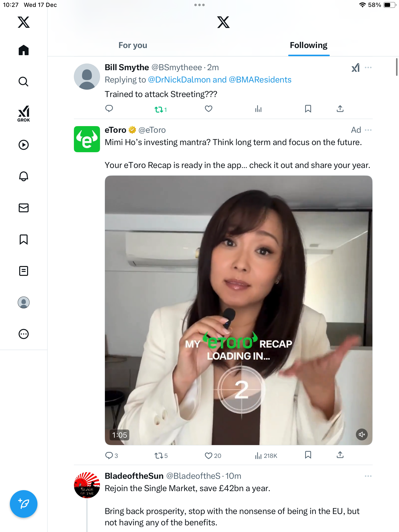Open @DrNickDalmon and @BMAResidents mention link
399x532 pixels.
click(219, 80)
